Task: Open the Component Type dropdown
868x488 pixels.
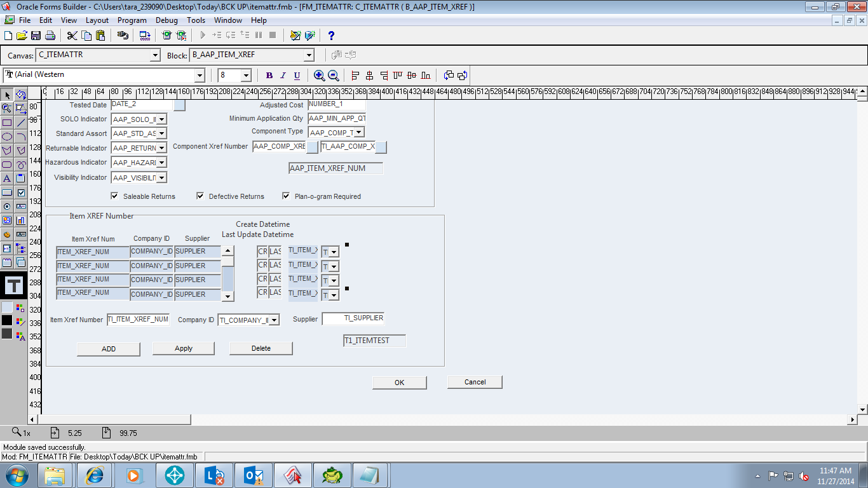Action: pos(359,133)
